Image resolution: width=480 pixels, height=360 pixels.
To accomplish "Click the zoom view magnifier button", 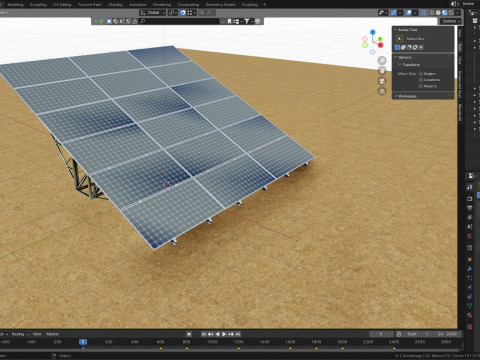I will click(382, 60).
